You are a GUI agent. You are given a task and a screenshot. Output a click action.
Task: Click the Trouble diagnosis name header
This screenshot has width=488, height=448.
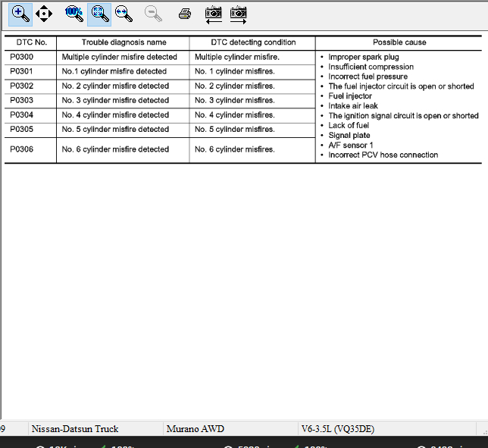(x=124, y=42)
